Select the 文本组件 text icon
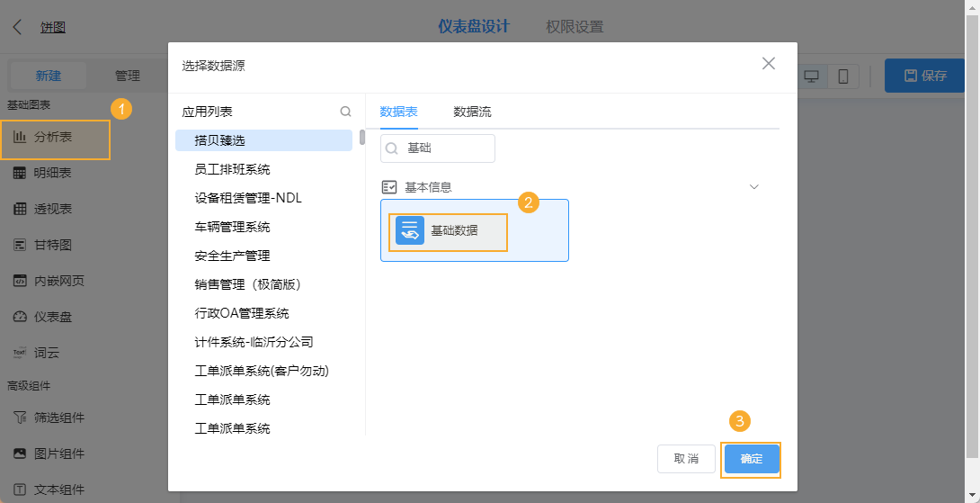This screenshot has width=980, height=503. point(20,490)
